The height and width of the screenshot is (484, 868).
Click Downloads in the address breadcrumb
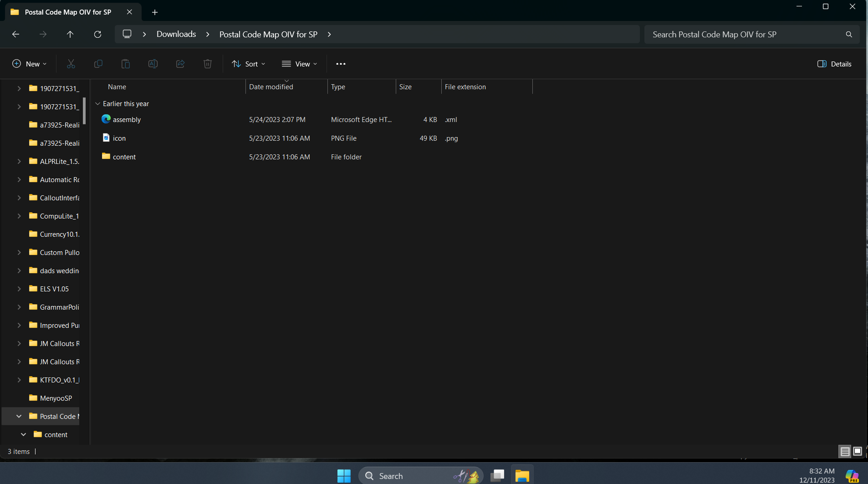click(176, 35)
